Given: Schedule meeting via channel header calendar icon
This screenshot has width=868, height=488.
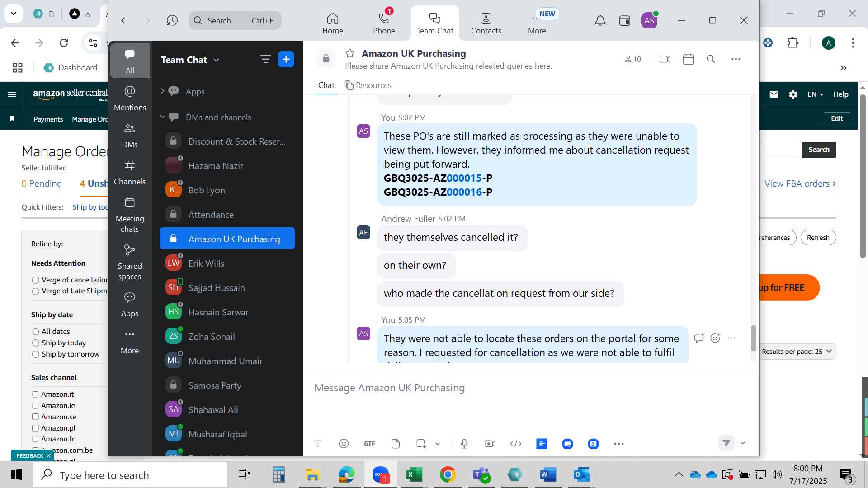Looking at the screenshot, I should (688, 59).
